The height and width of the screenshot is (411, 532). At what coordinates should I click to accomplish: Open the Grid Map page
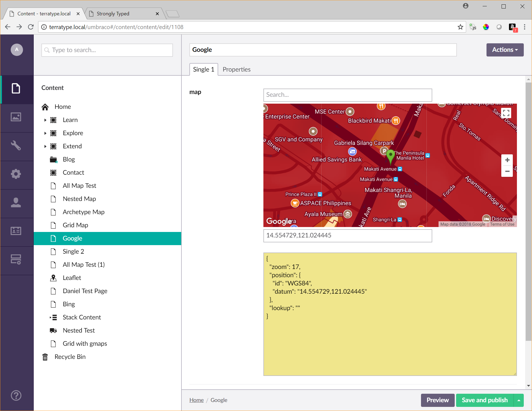coord(75,225)
